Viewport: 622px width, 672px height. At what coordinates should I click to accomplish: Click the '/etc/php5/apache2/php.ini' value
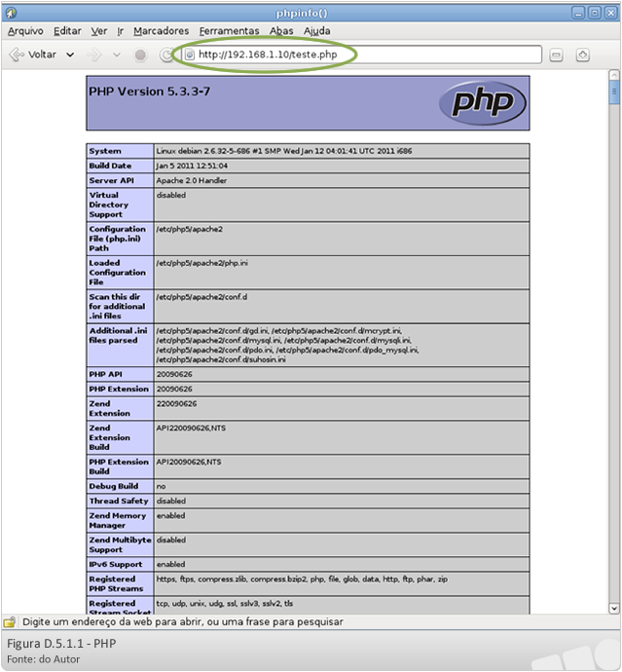click(x=201, y=263)
